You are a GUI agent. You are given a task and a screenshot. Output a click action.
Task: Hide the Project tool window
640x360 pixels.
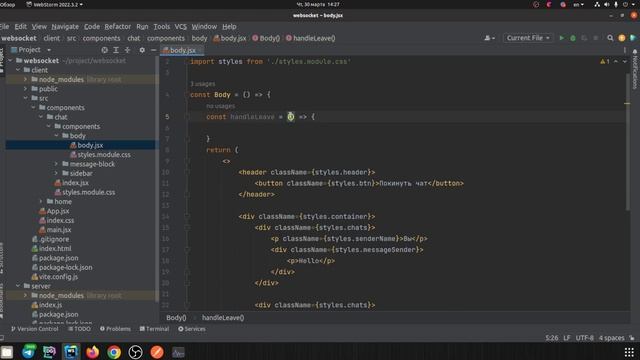pyautogui.click(x=153, y=50)
